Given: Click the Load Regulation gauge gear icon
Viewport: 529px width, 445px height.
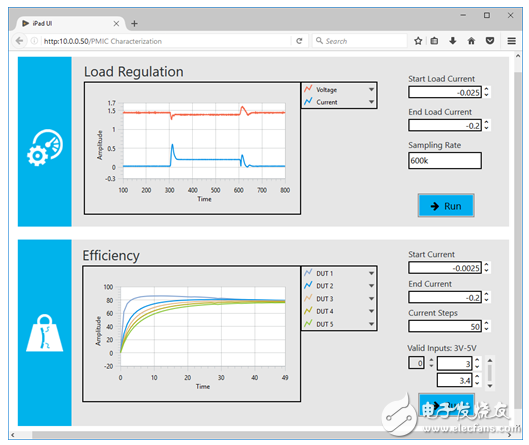Looking at the screenshot, I should coord(45,147).
